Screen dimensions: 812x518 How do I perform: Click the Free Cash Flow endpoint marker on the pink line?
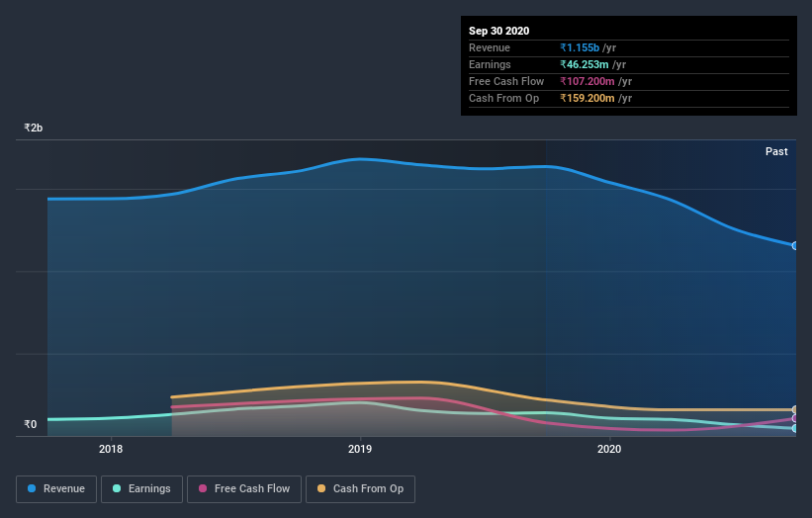(x=795, y=418)
